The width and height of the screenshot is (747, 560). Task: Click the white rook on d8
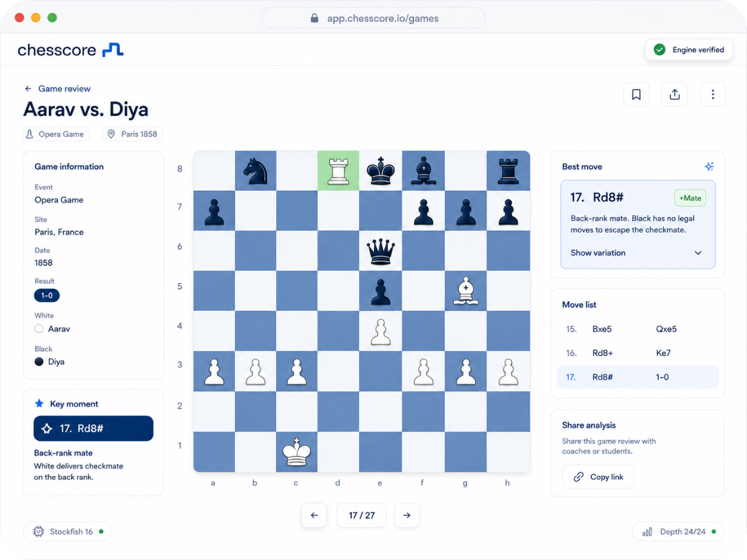[338, 171]
